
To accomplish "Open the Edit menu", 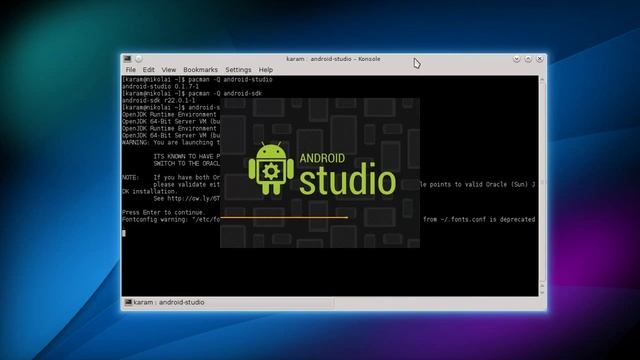I will [149, 70].
